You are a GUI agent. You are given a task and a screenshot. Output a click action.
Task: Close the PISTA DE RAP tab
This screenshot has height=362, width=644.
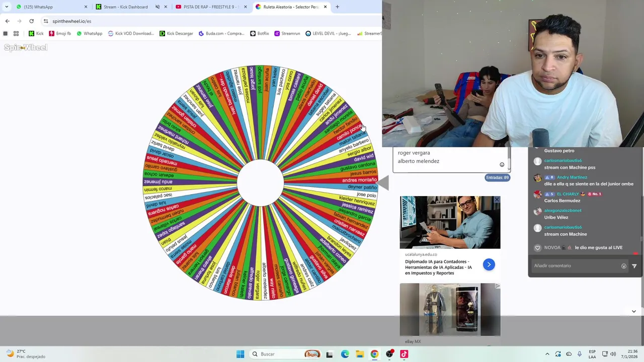(246, 7)
